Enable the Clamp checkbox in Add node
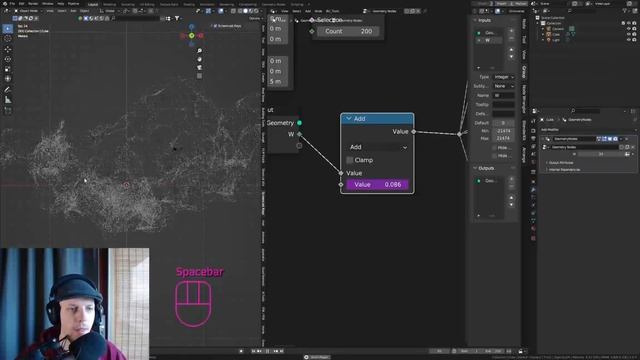This screenshot has height=360, width=640. click(x=350, y=160)
